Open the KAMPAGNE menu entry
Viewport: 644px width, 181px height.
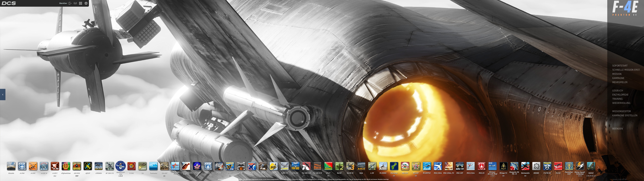point(618,78)
